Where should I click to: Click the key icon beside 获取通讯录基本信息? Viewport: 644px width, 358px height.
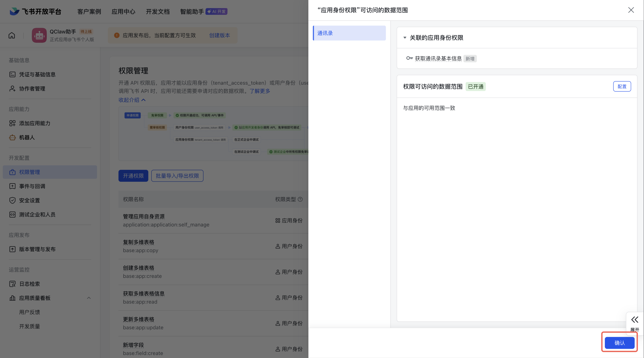pos(409,58)
